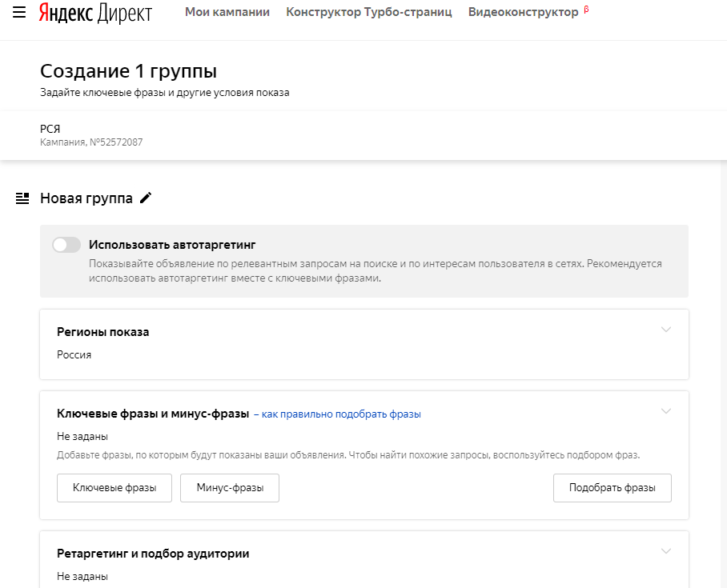Expand Ключевые фразы и минус-фразы chevron
The width and height of the screenshot is (727, 588).
666,411
